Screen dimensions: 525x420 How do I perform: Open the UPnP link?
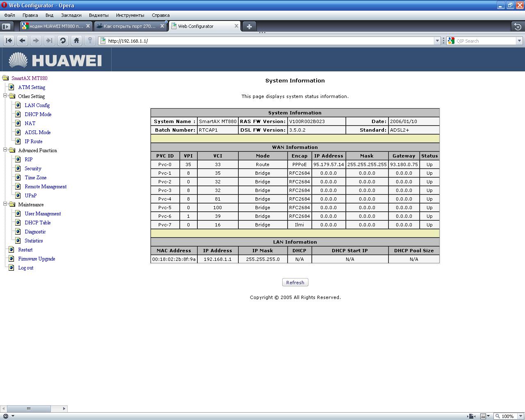31,195
